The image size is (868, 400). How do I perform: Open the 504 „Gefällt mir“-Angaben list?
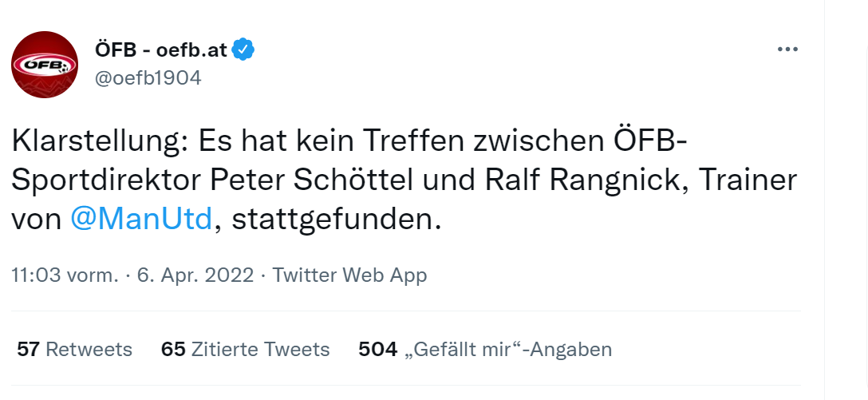[x=485, y=350]
